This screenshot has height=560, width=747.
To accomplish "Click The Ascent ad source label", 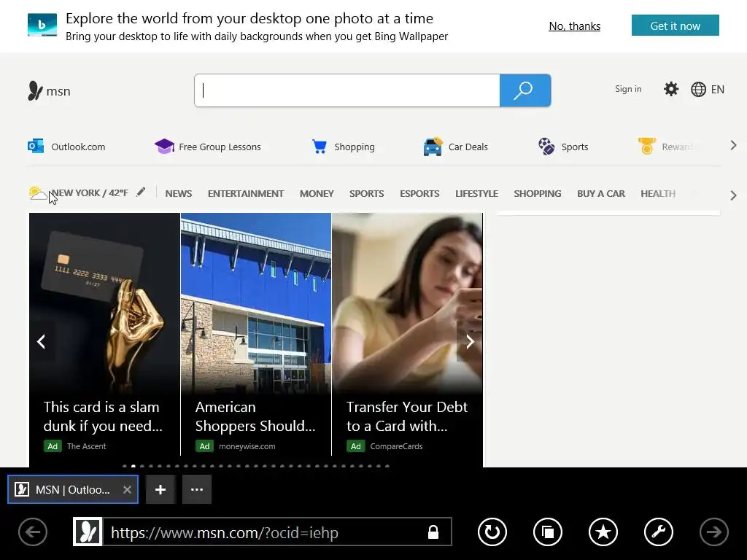I will 87,446.
